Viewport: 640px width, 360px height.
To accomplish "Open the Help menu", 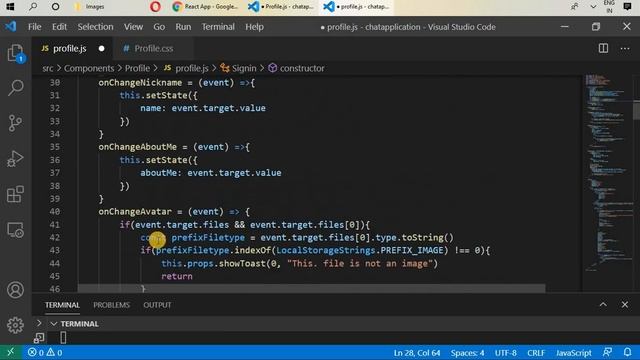I will [254, 27].
